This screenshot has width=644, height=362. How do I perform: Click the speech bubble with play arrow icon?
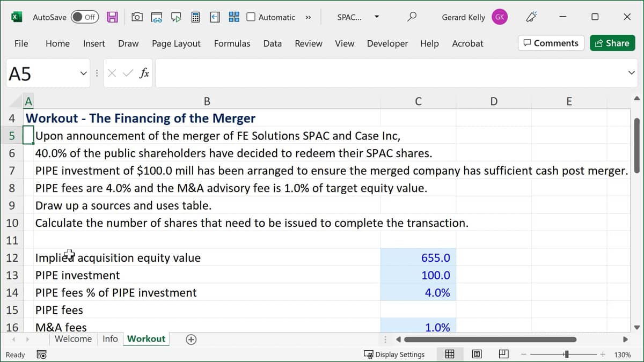(x=176, y=17)
